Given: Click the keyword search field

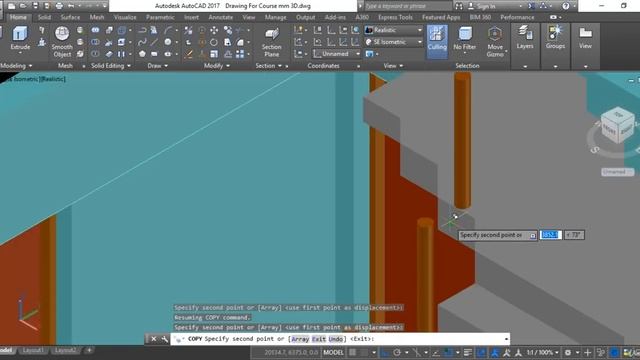Looking at the screenshot, I should (407, 6).
